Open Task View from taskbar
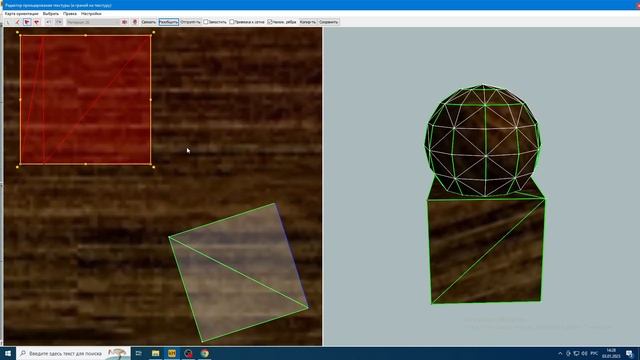This screenshot has height=360, width=640. pos(138,353)
